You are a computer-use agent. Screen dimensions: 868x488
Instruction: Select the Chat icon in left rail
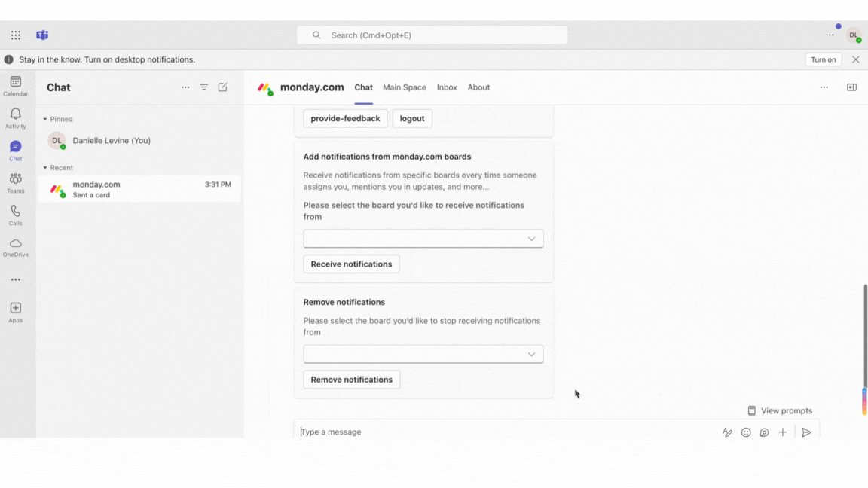(x=16, y=151)
